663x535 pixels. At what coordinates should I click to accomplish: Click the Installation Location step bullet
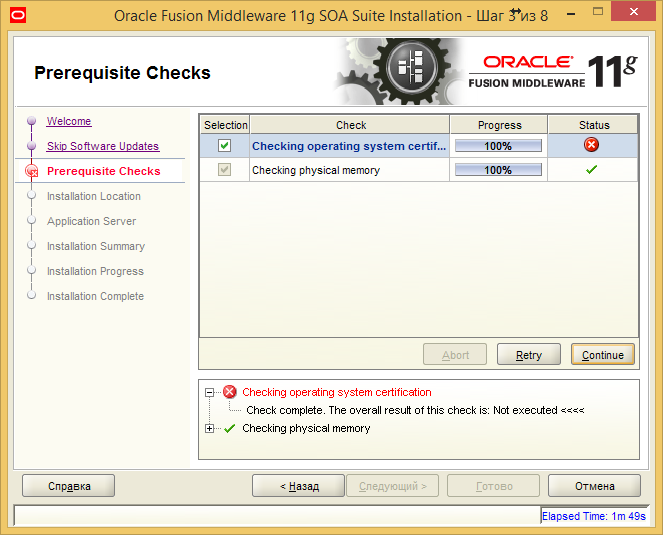point(31,195)
